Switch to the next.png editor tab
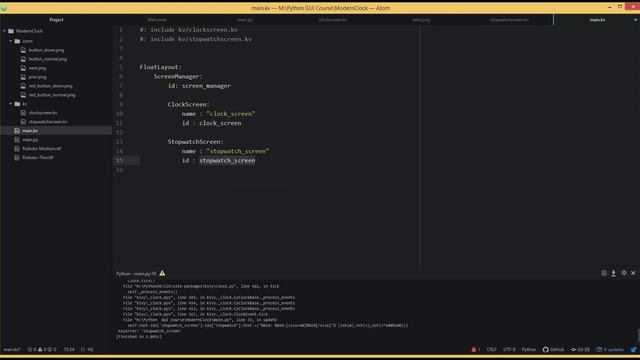This screenshot has width=640, height=360. click(421, 20)
